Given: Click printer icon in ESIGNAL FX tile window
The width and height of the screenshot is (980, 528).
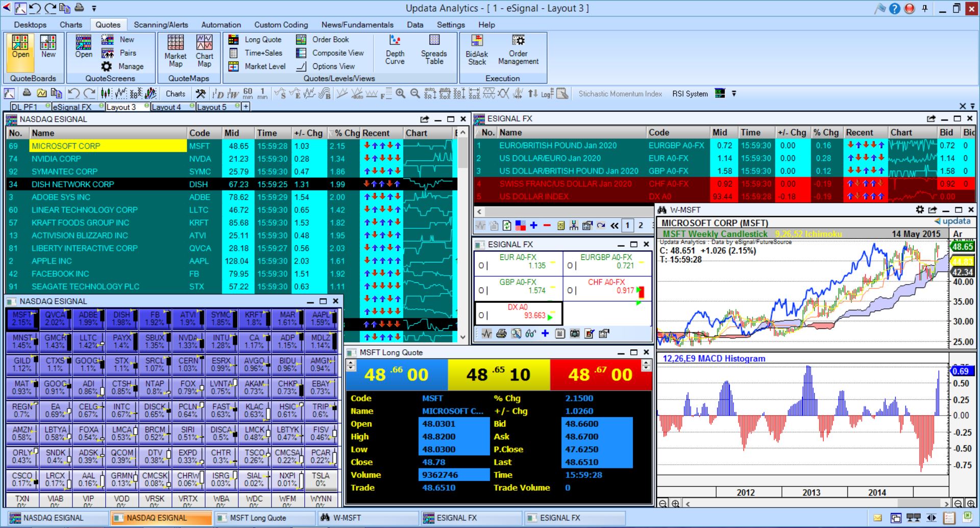Looking at the screenshot, I should coord(501,333).
